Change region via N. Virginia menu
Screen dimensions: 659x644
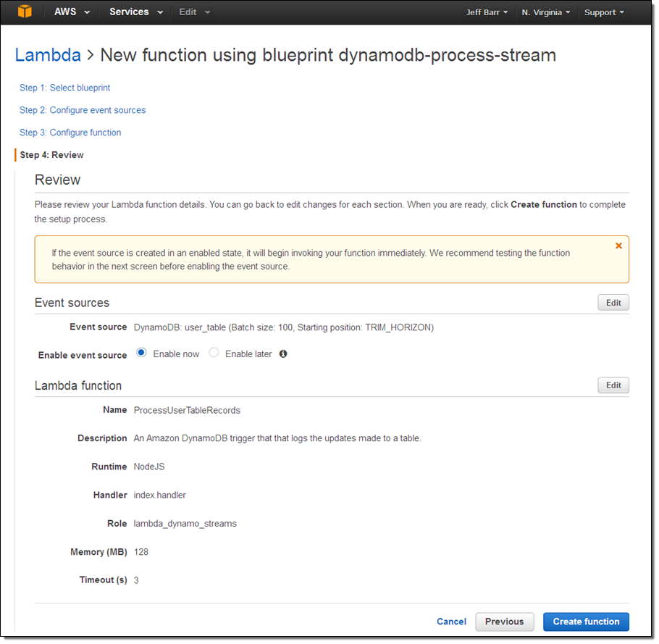[546, 12]
